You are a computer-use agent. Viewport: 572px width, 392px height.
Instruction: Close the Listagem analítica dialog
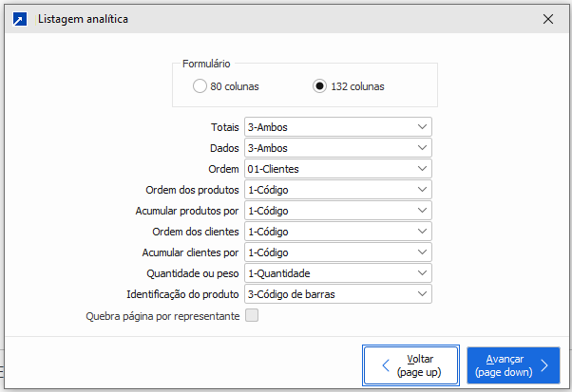click(x=547, y=19)
